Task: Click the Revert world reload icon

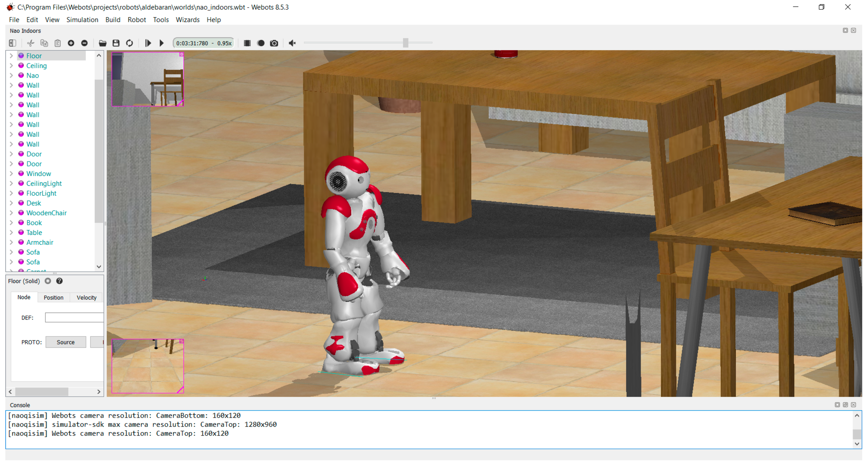Action: click(129, 43)
